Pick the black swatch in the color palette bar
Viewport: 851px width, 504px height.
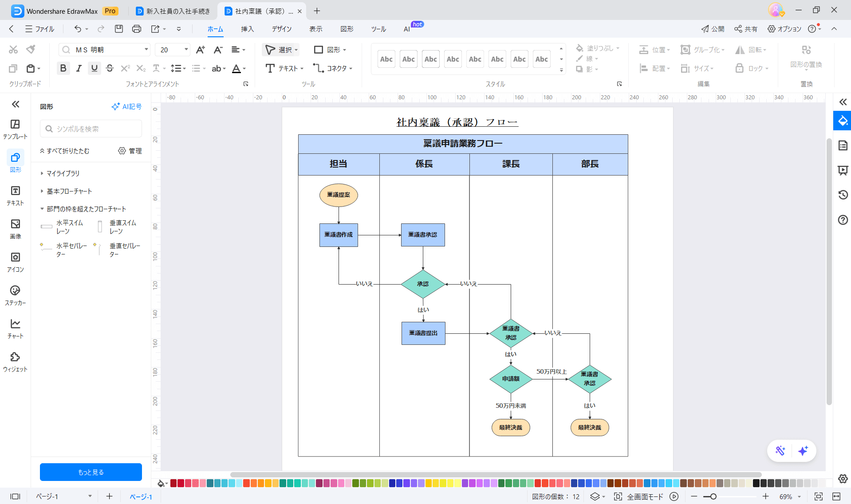point(756,483)
